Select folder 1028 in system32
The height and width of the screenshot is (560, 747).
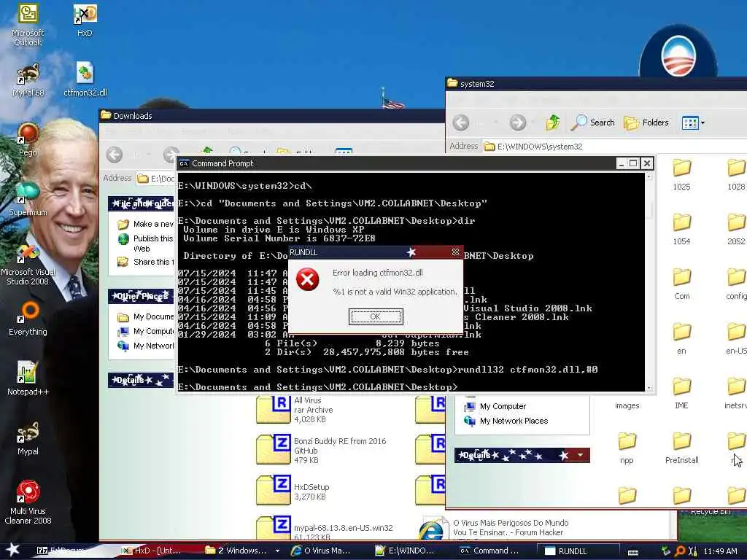[x=736, y=175]
